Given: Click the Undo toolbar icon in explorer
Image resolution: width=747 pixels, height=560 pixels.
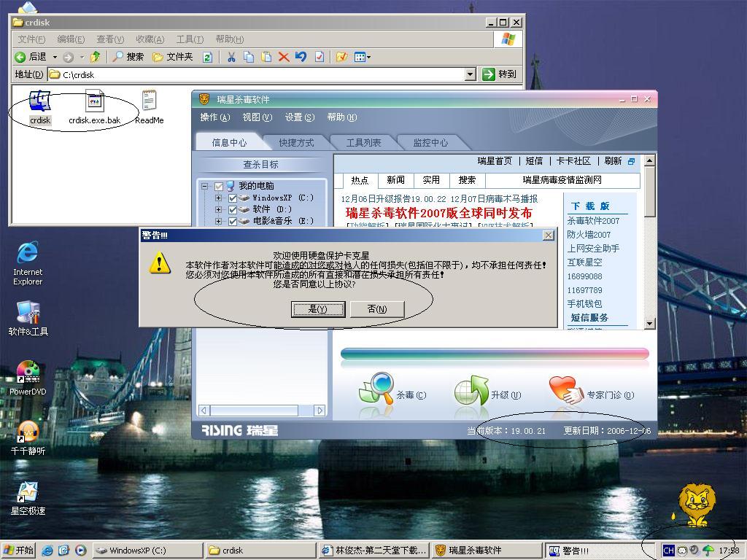Looking at the screenshot, I should pyautogui.click(x=301, y=57).
